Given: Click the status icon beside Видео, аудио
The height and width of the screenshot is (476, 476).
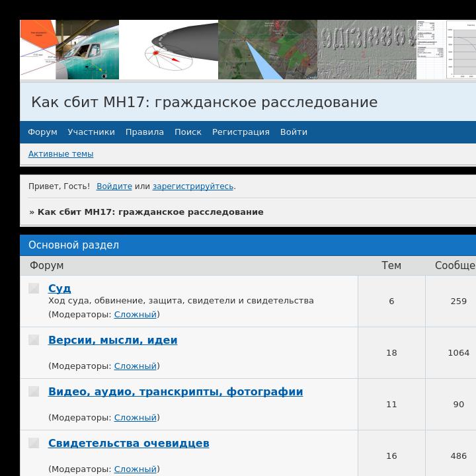Looking at the screenshot, I should [34, 391].
